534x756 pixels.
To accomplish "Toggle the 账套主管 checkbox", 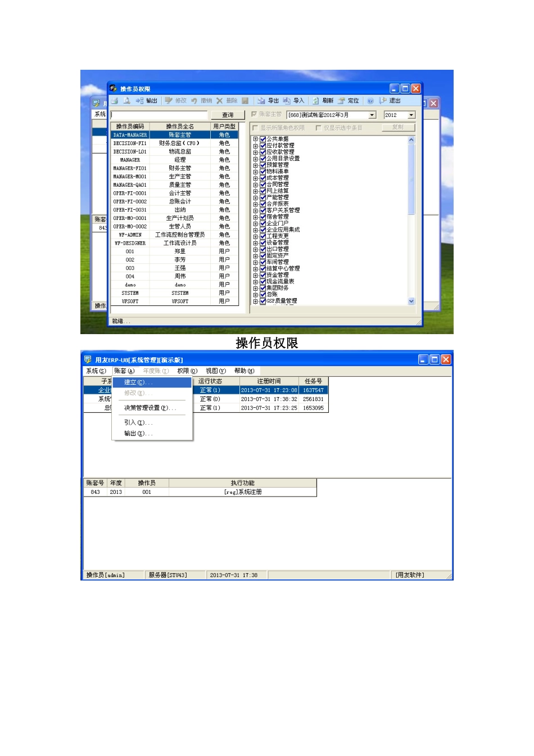I will (x=254, y=114).
